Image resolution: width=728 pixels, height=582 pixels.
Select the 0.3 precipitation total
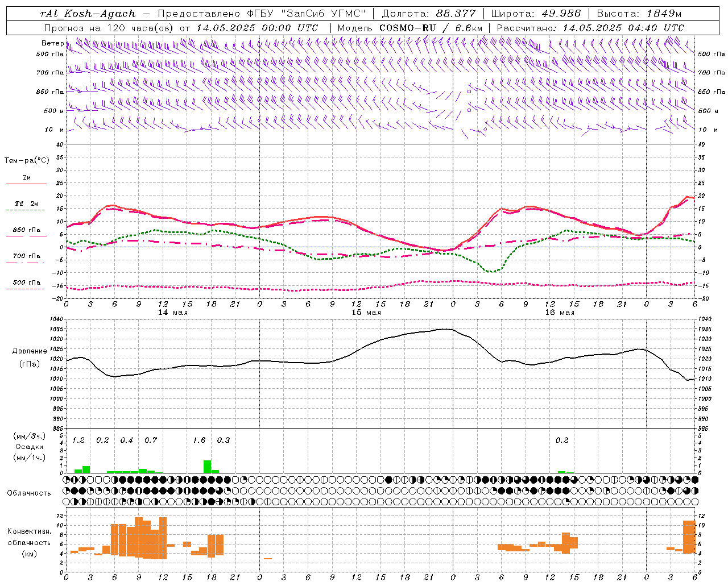tap(224, 440)
